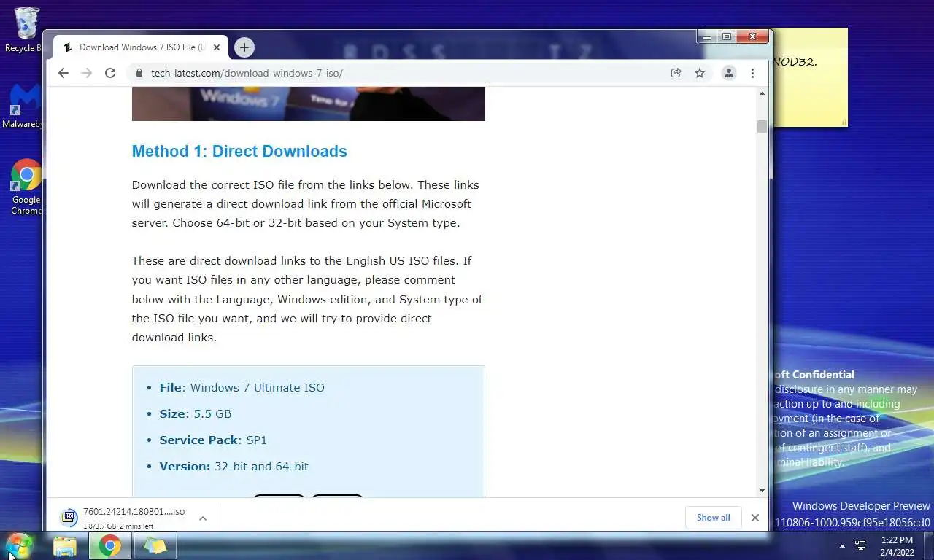
Task: Open Chrome's three-dot menu
Action: [x=752, y=73]
